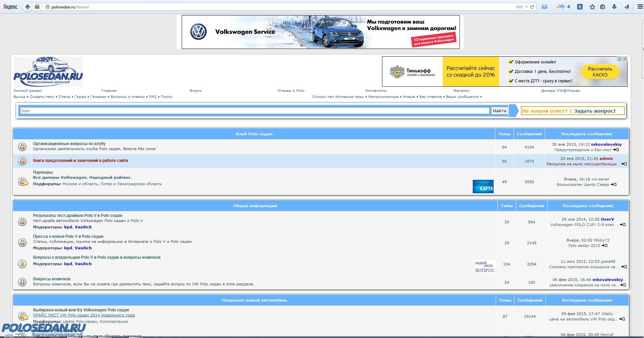
Task: Open the 'Вопросы новичков' forum link
Action: click(52, 279)
